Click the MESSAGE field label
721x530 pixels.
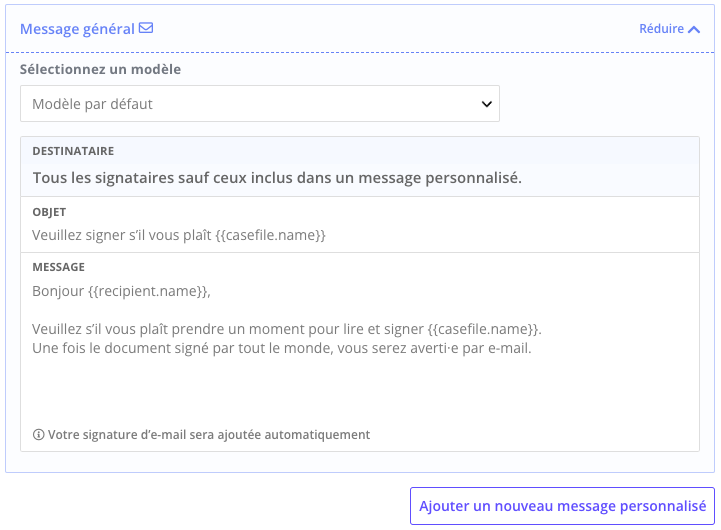pos(58,267)
